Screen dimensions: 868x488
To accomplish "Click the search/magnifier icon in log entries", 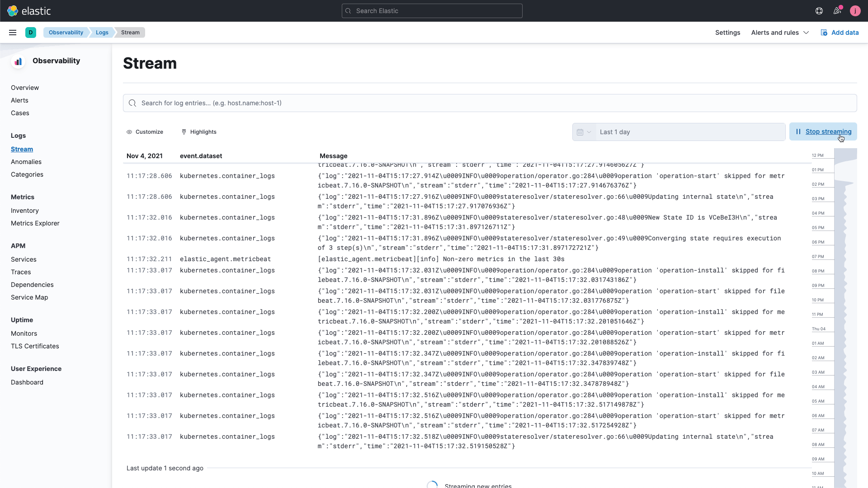I will coord(132,103).
